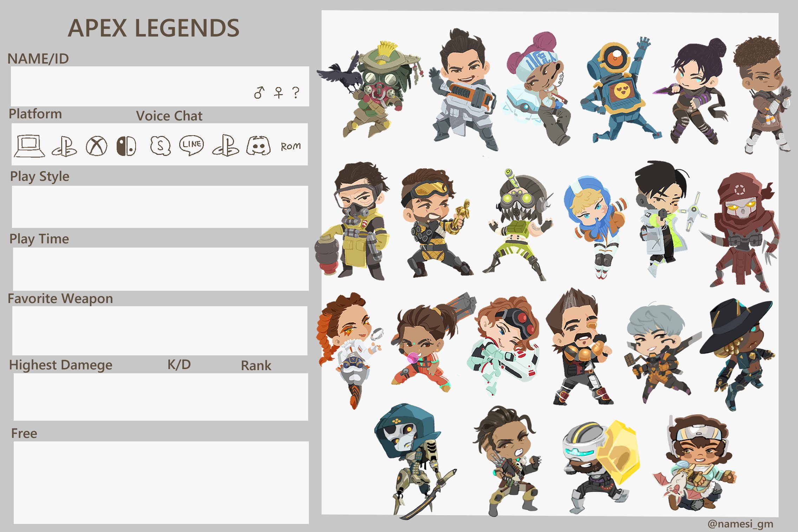
Task: Pick the PlayStation icon under Voice Chat
Action: click(226, 145)
